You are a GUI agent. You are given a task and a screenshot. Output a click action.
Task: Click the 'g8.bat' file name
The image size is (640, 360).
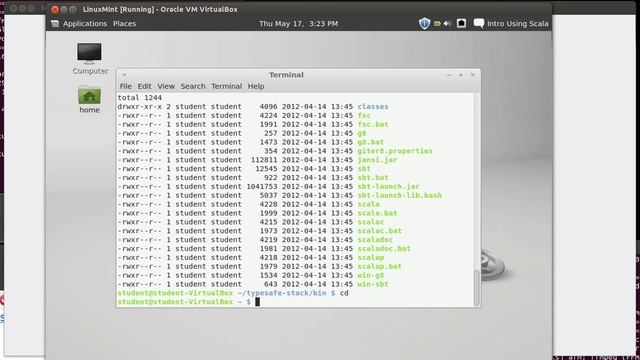(x=371, y=142)
